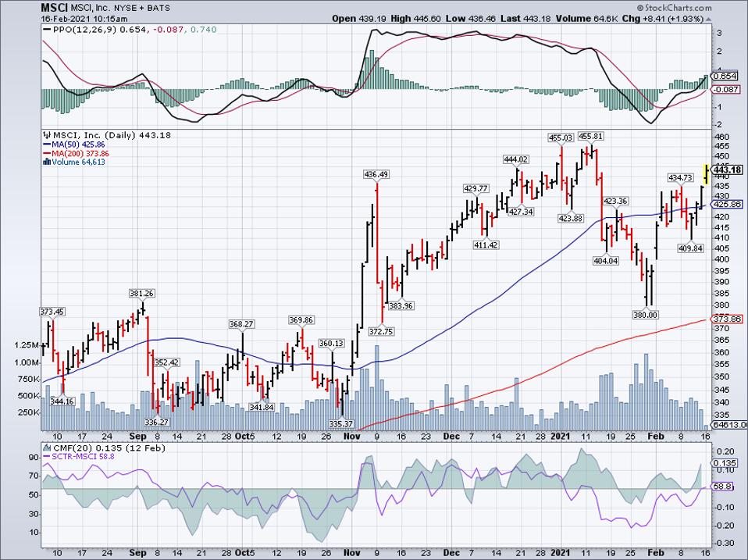748x560 pixels.
Task: Click the 344.16 price label
Action: coord(62,401)
